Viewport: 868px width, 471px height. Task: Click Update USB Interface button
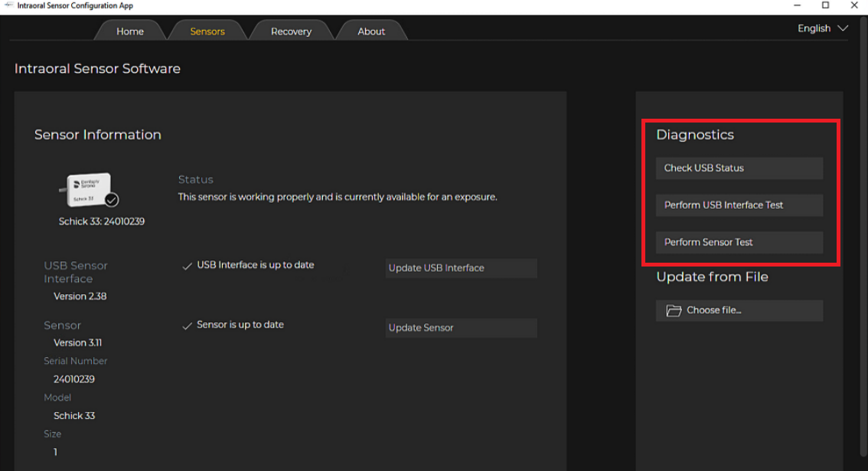point(461,268)
